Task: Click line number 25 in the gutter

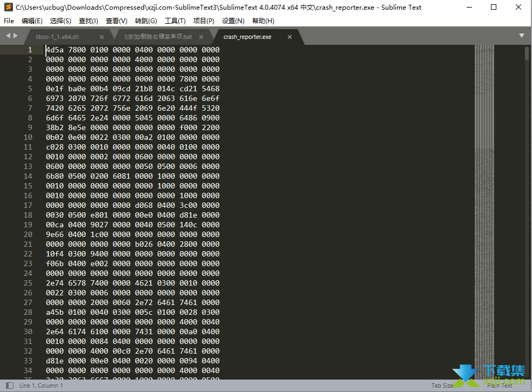Action: [x=28, y=283]
